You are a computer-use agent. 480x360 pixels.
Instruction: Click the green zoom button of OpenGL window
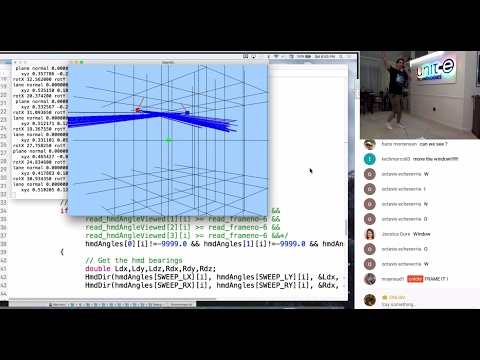81,62
